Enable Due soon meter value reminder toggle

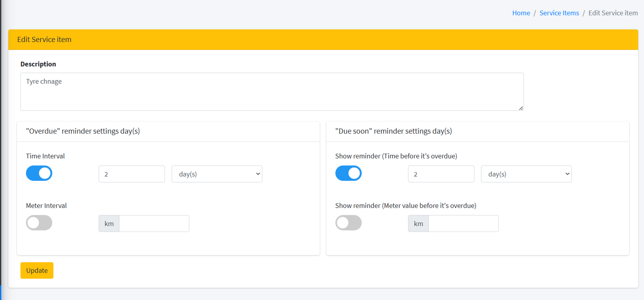pos(348,223)
